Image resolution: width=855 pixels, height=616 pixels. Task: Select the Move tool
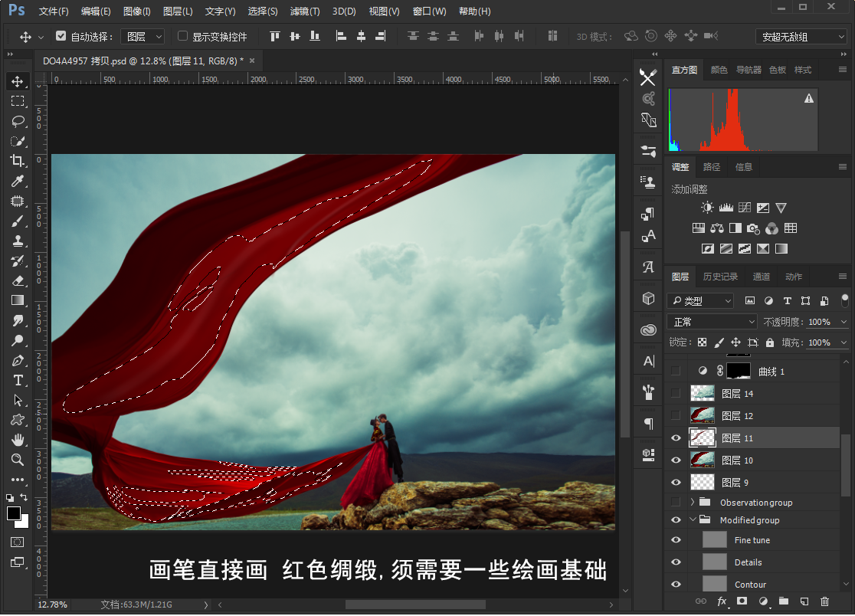pyautogui.click(x=18, y=81)
